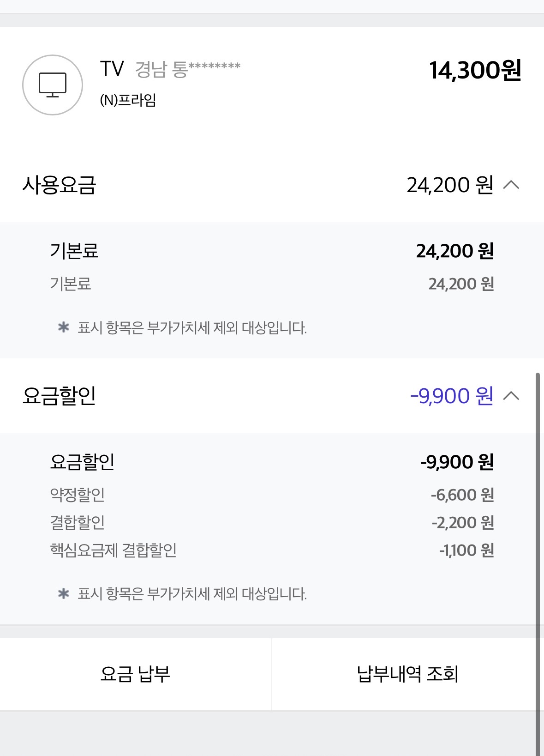Click the 요금할인 section header
The height and width of the screenshot is (756, 544).
click(x=59, y=396)
